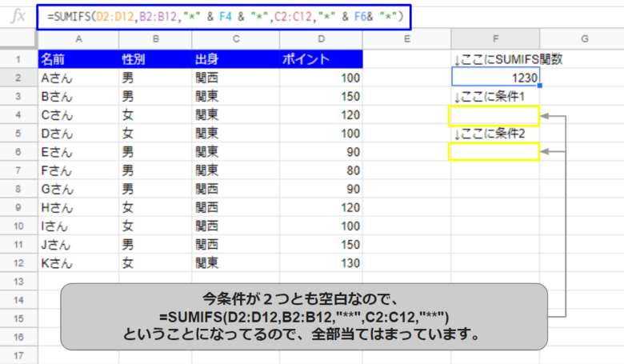This screenshot has height=364, width=624.
Task: Select cell containing Aさん
Action: pos(78,78)
